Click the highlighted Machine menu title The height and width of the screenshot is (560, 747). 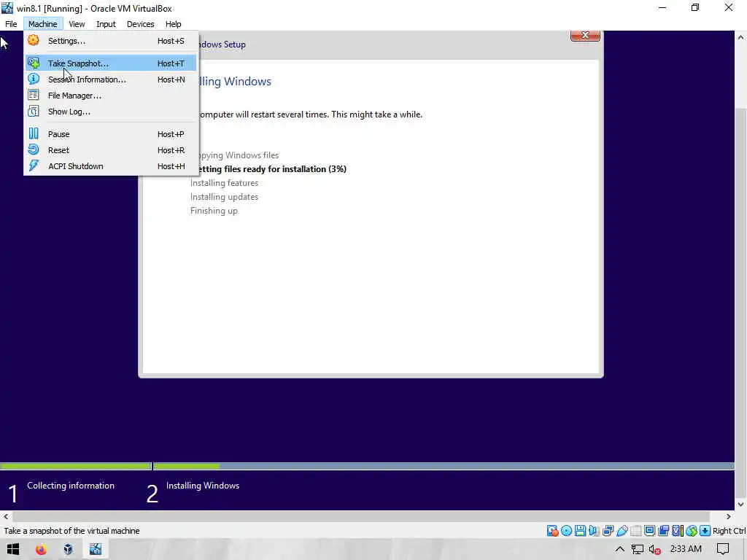(43, 24)
